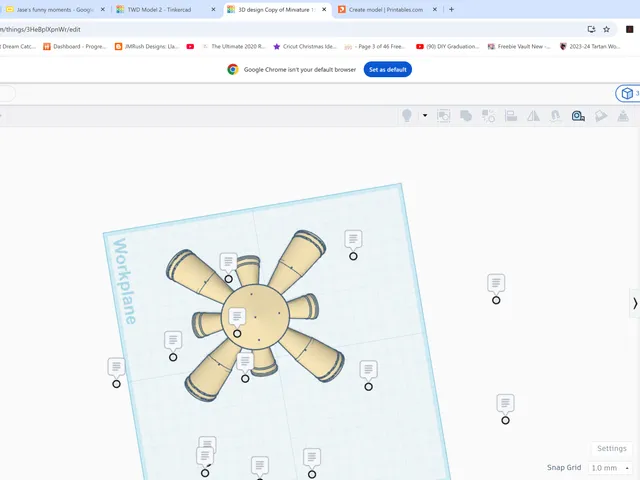640x480 pixels.
Task: Open the 2023-24 Tartan Wo... bookmark
Action: click(590, 47)
